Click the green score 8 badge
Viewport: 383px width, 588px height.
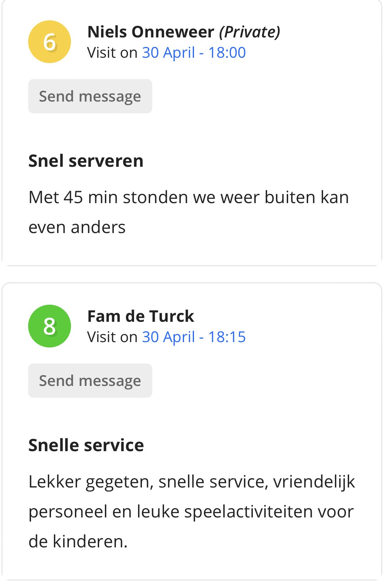(x=50, y=326)
